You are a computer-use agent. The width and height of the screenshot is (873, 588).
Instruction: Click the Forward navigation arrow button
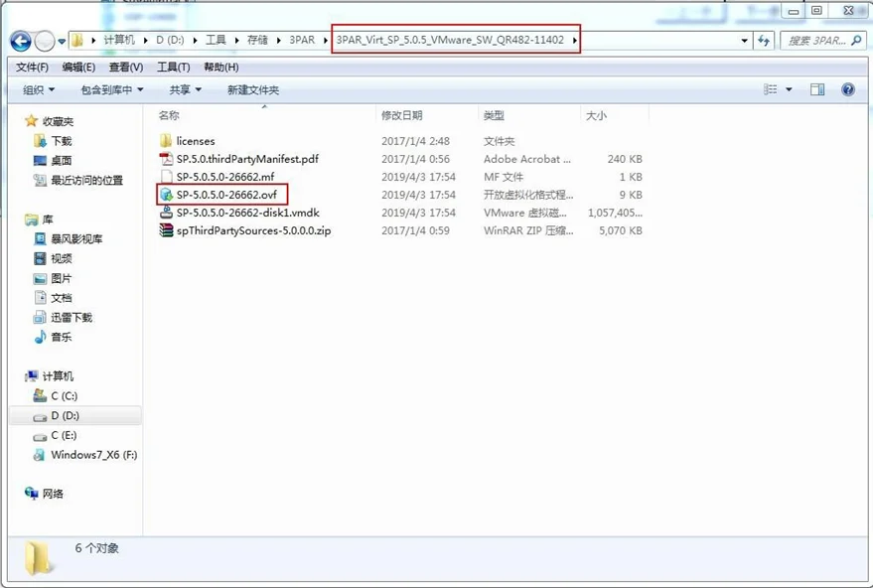(45, 41)
